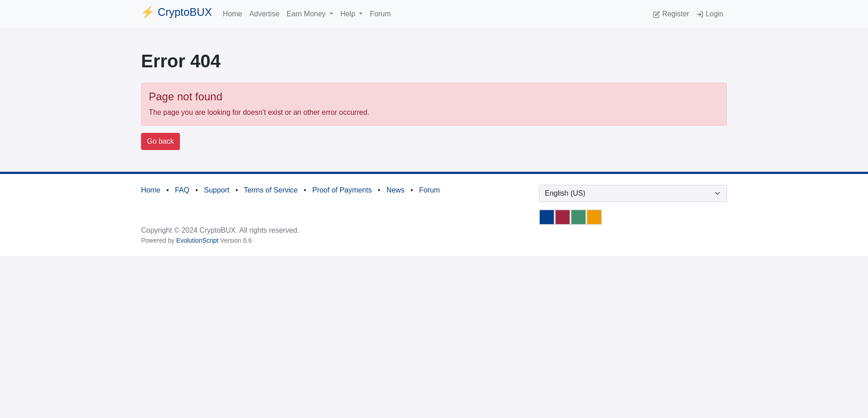This screenshot has width=868, height=418.
Task: Open the Terms of Service link
Action: click(x=270, y=190)
